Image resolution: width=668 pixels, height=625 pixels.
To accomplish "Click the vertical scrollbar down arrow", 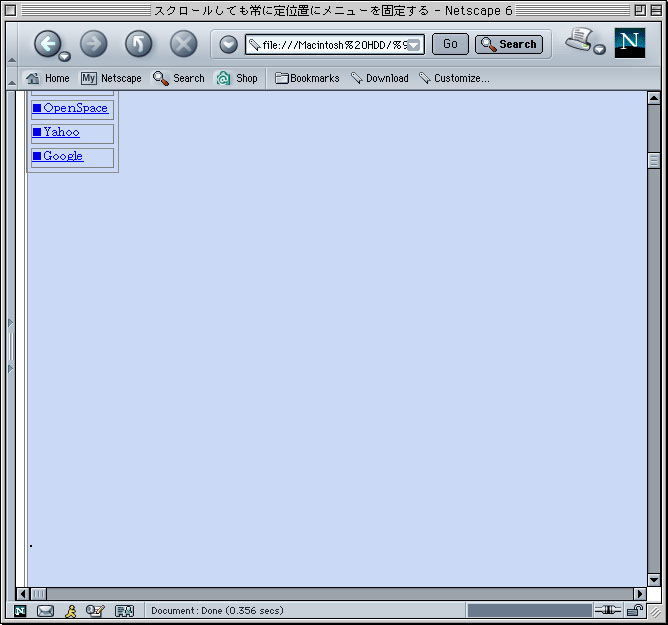I will [654, 579].
